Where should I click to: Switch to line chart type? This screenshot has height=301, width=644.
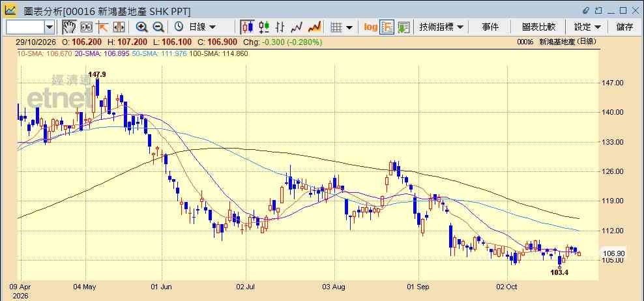pos(297,27)
